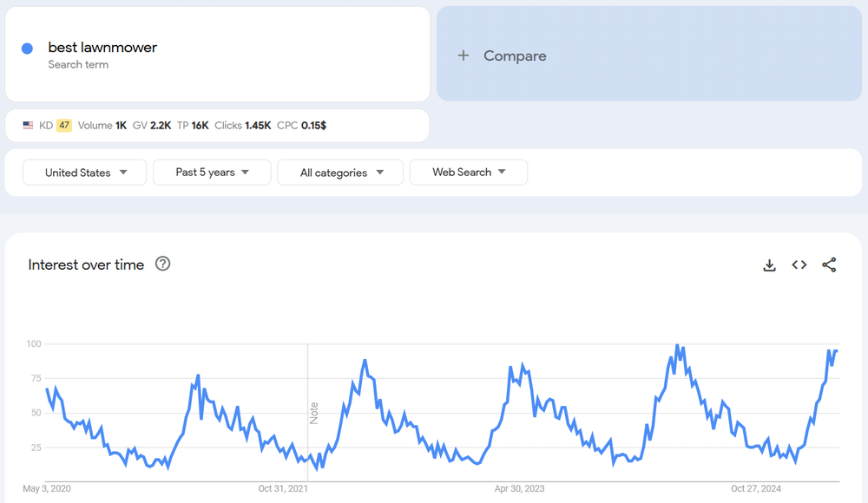The width and height of the screenshot is (868, 503).
Task: Click the Oct 27, 2024 axis label
Action: pyautogui.click(x=756, y=488)
